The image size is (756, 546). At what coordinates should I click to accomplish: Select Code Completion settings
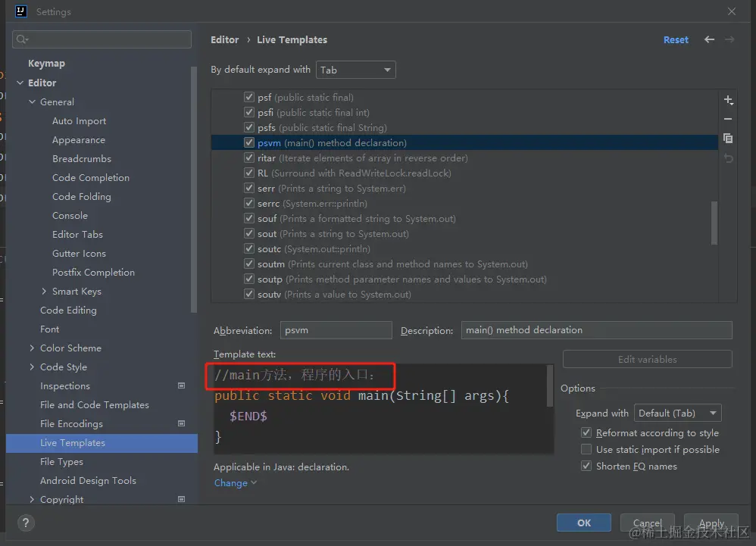[x=91, y=178]
